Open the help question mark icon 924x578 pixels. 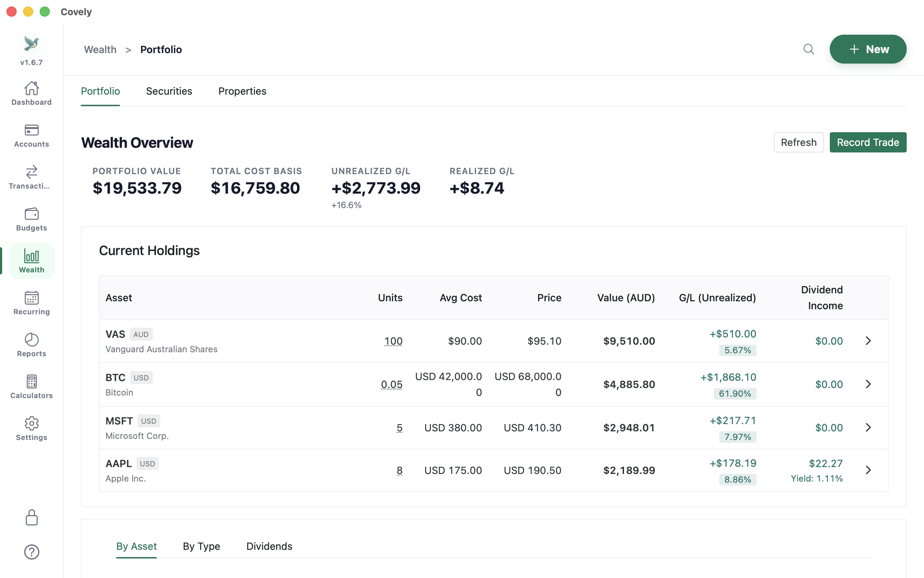pyautogui.click(x=31, y=552)
